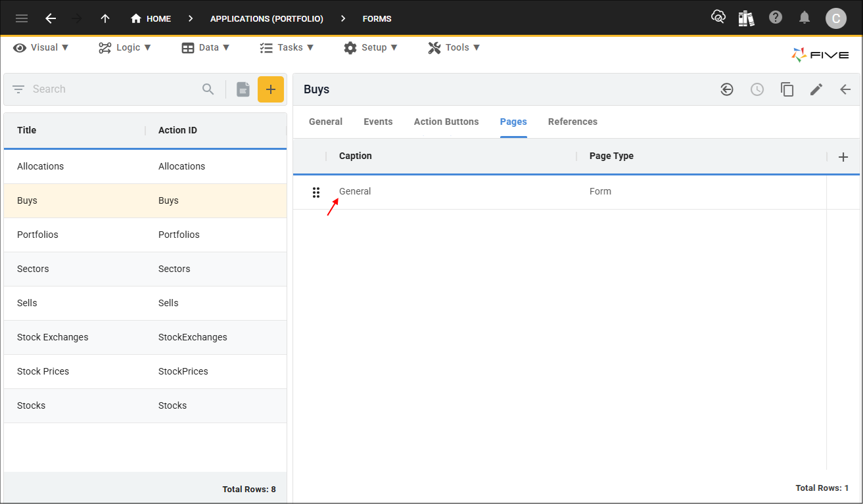The width and height of the screenshot is (863, 504).
Task: Click the StockPrices Action ID cell
Action: tap(183, 371)
